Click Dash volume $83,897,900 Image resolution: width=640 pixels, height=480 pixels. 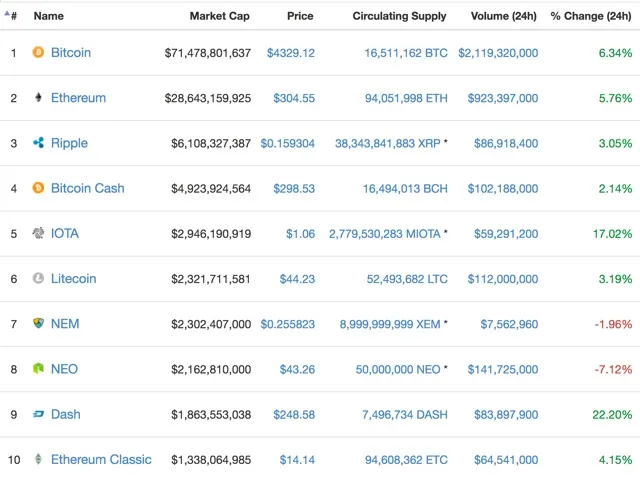point(506,415)
